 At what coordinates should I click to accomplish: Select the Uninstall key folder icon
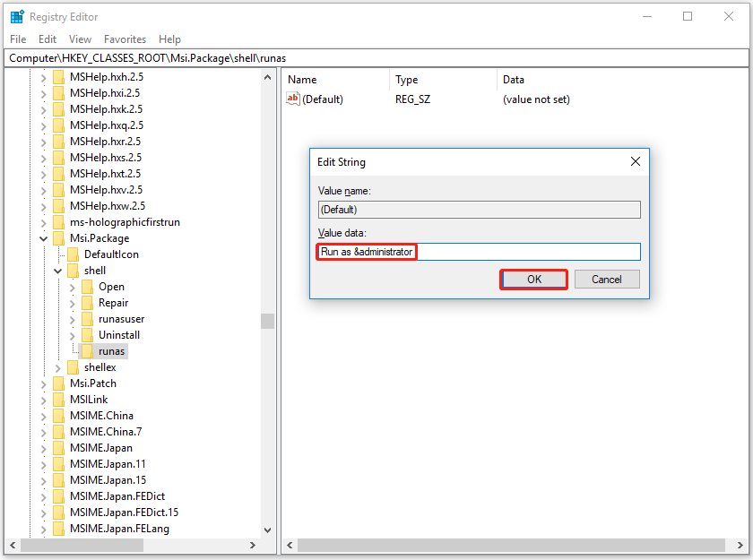[88, 334]
